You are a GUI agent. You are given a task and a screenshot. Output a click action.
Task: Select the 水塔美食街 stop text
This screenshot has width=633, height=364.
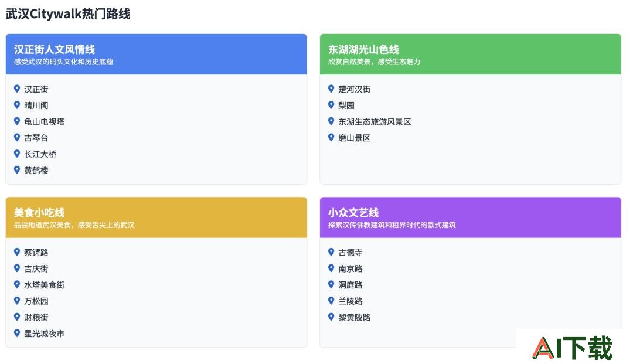pyautogui.click(x=44, y=284)
